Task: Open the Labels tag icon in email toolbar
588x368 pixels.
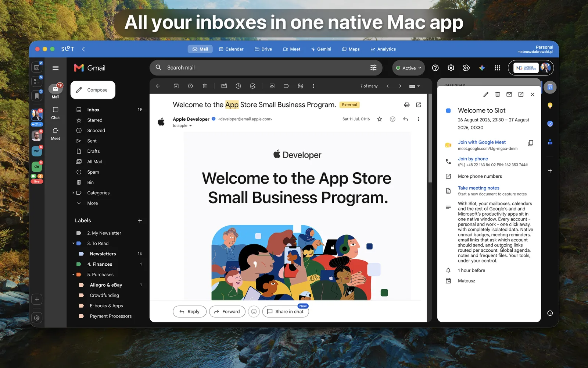Action: pos(286,86)
